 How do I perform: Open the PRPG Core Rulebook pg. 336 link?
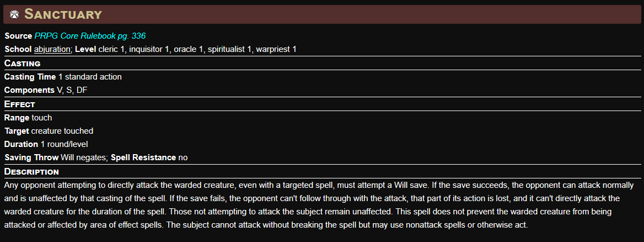[90, 36]
